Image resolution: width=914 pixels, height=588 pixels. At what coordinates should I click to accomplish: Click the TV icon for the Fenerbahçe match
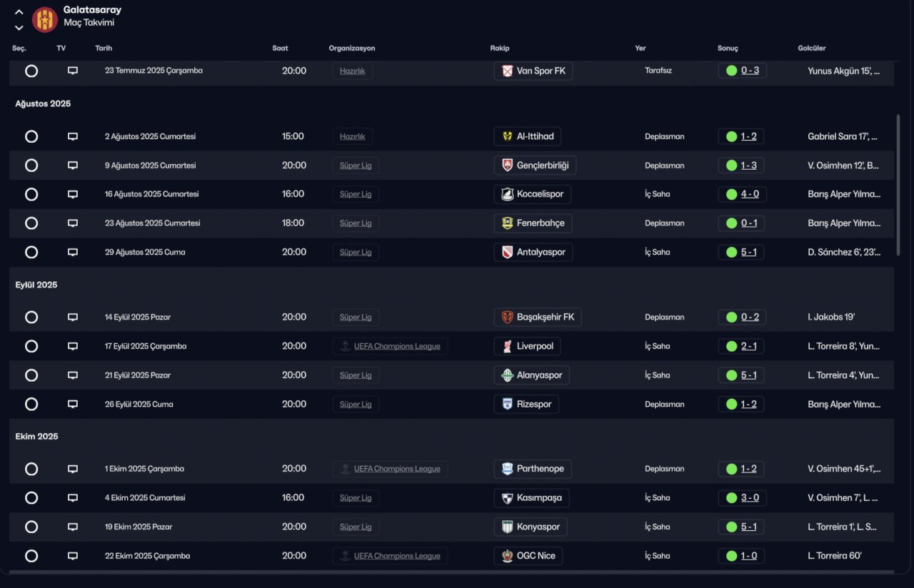(73, 223)
